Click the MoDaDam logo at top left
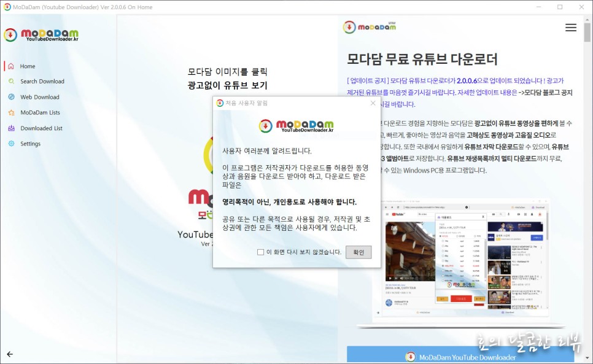593x364 pixels. point(42,34)
